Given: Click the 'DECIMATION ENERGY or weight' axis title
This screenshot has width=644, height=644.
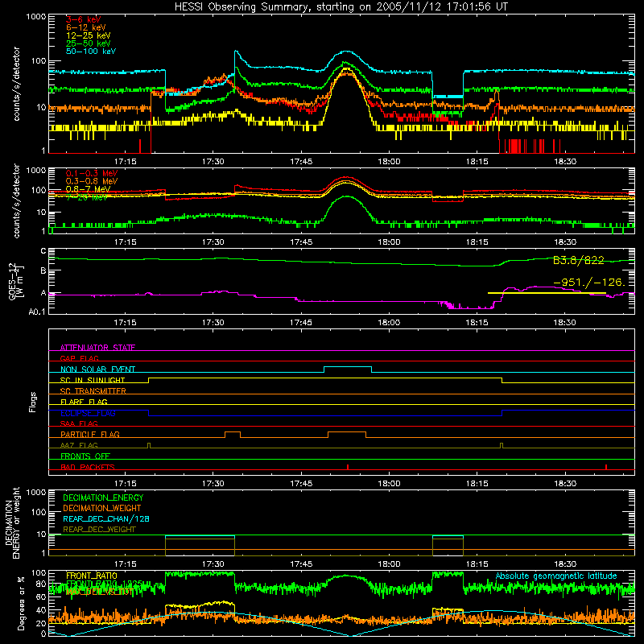Looking at the screenshot, I should [x=12, y=523].
